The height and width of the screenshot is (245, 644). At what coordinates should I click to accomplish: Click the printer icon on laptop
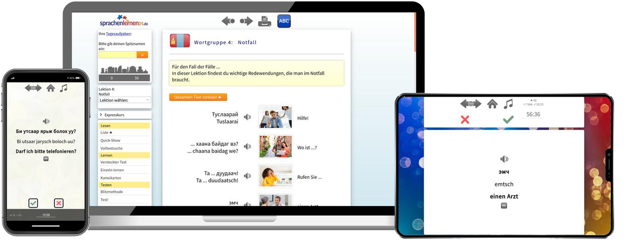point(264,21)
